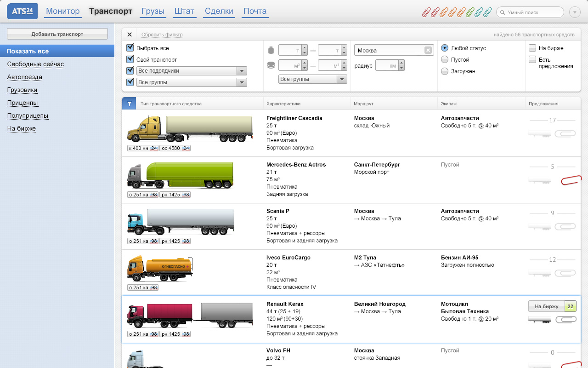This screenshot has width=588, height=368.
Task: Click license plate к 403 нн 24
Action: (x=143, y=148)
